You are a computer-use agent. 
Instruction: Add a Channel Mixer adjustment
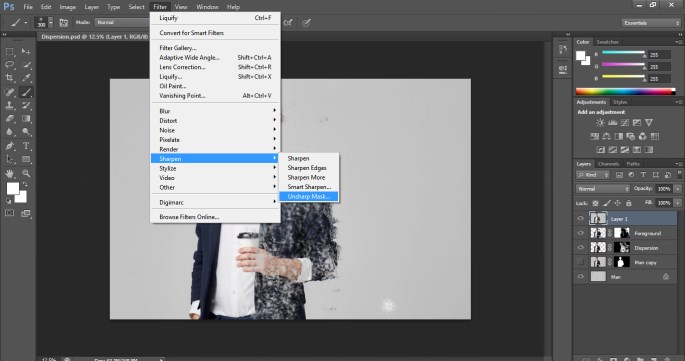(642, 136)
